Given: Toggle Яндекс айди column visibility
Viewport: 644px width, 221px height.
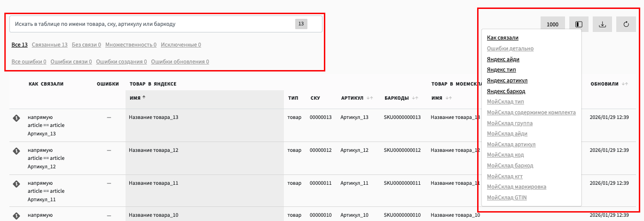Looking at the screenshot, I should [503, 59].
